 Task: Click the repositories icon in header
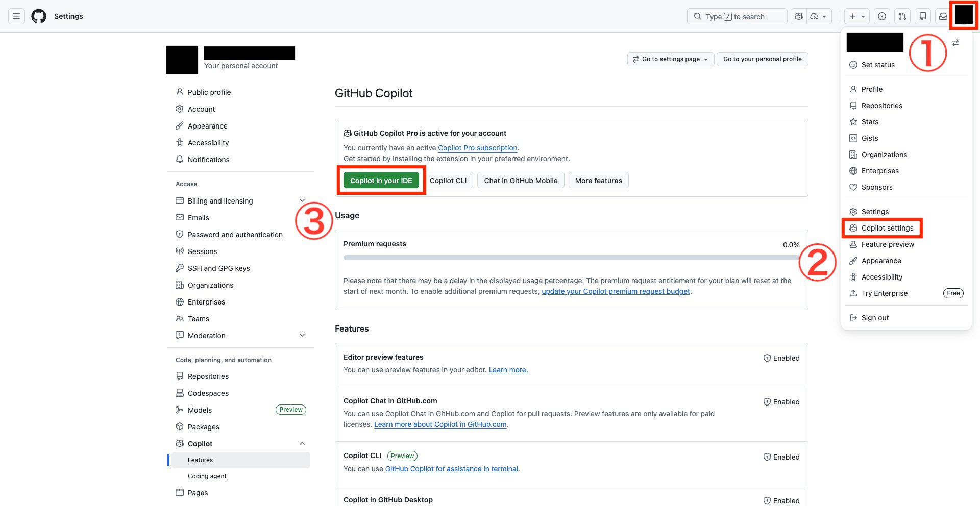click(x=922, y=16)
